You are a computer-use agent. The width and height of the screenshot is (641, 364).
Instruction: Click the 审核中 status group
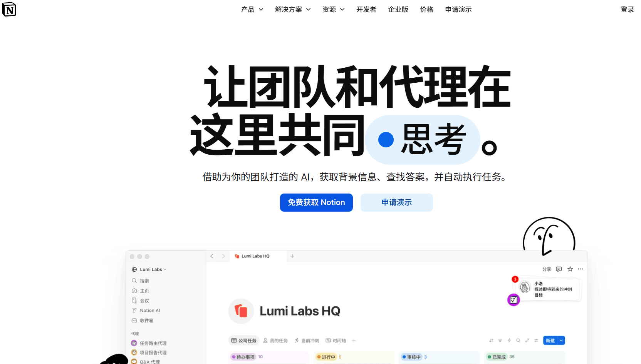point(412,357)
